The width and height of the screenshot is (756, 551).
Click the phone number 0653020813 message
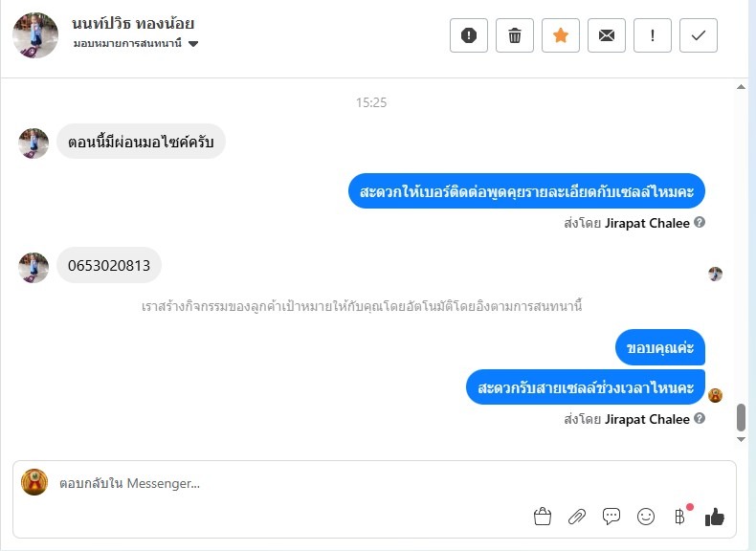point(109,265)
